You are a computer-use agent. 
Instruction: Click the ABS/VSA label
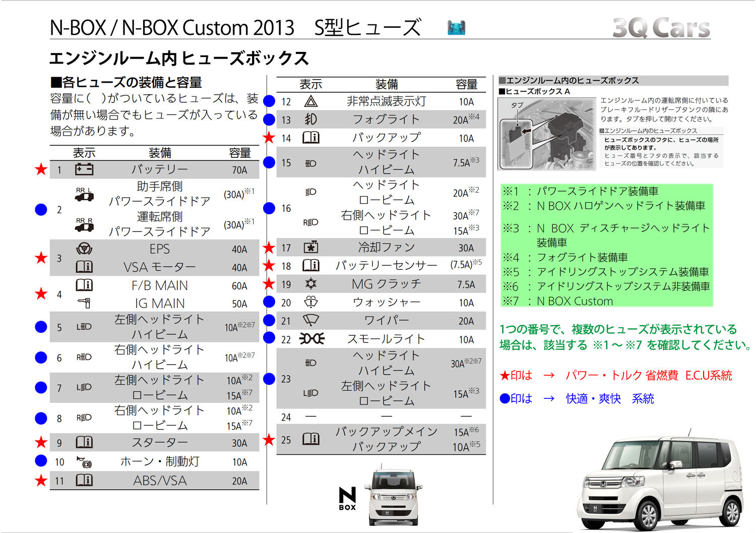(x=160, y=481)
